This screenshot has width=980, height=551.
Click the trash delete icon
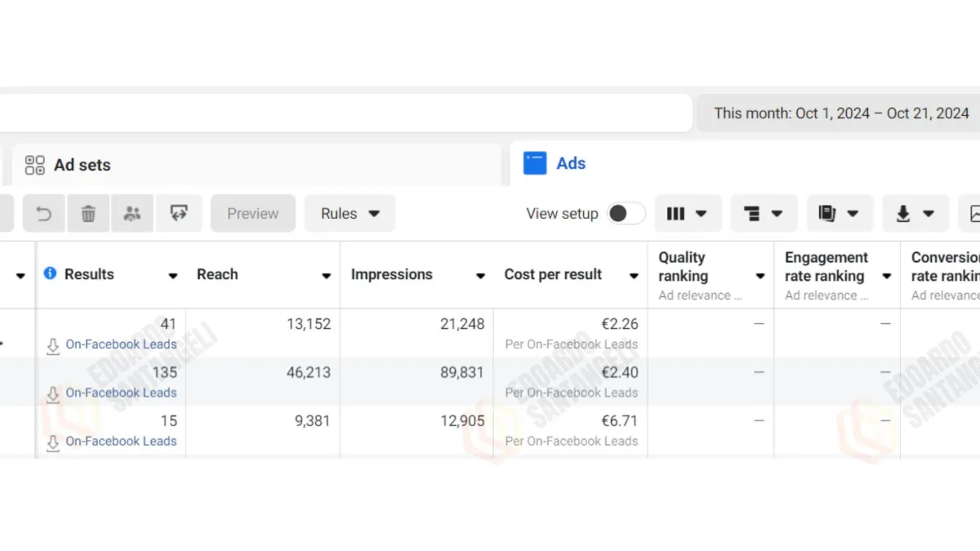click(x=88, y=214)
